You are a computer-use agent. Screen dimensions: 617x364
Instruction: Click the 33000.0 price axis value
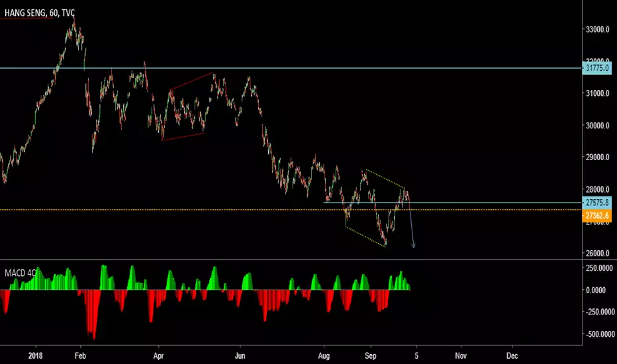tap(597, 30)
